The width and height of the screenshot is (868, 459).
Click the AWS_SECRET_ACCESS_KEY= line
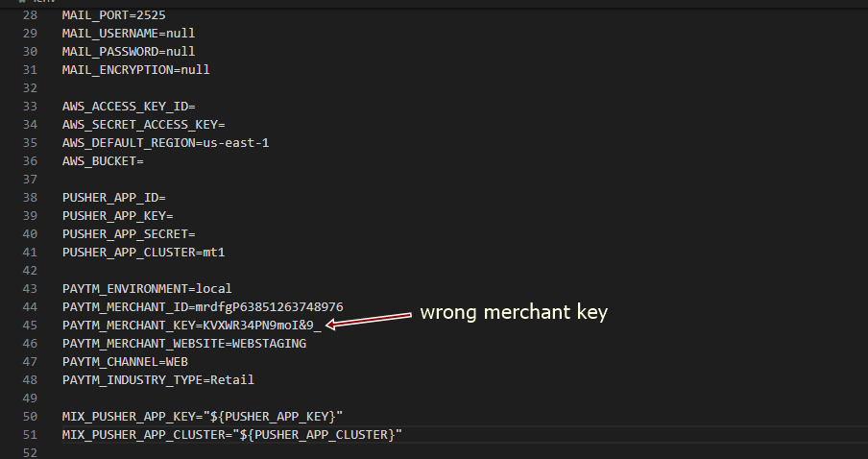143,125
